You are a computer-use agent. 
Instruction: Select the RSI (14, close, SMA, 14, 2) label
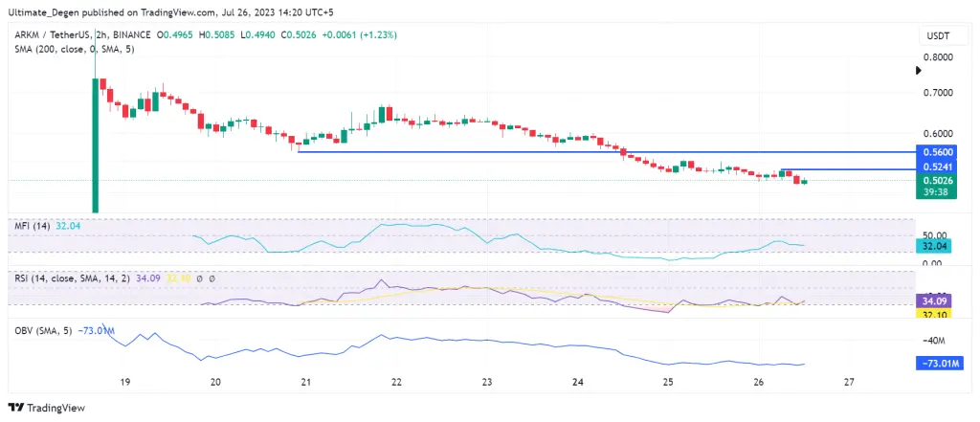pyautogui.click(x=73, y=278)
